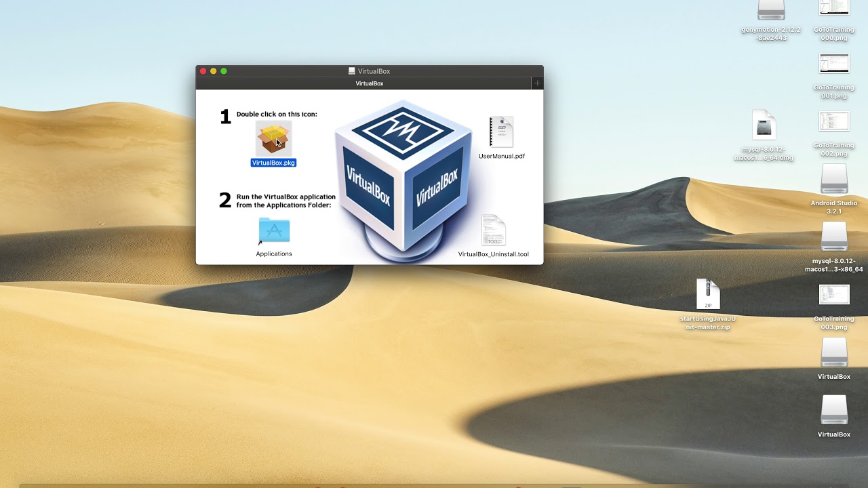Select the VirtualBox.pkg file label
The image size is (868, 488).
[x=273, y=163]
